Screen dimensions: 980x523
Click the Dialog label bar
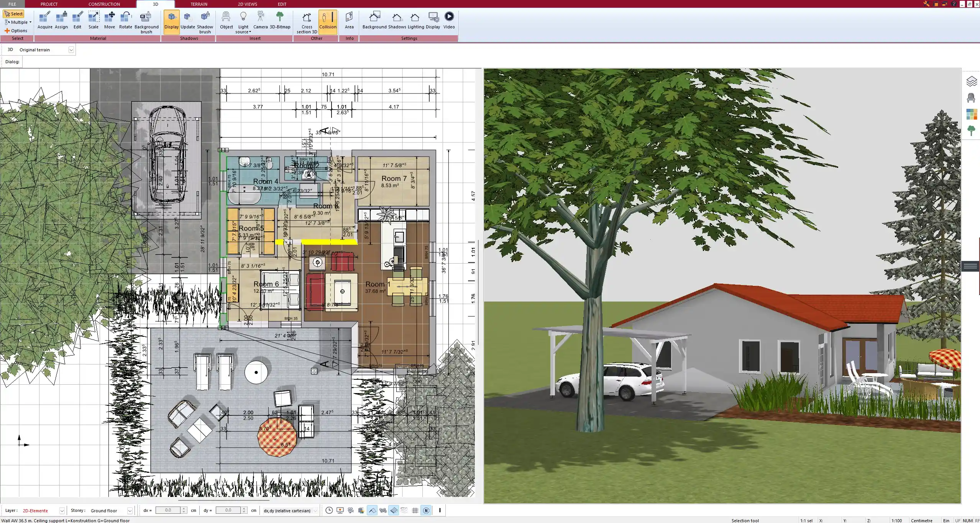(x=12, y=62)
